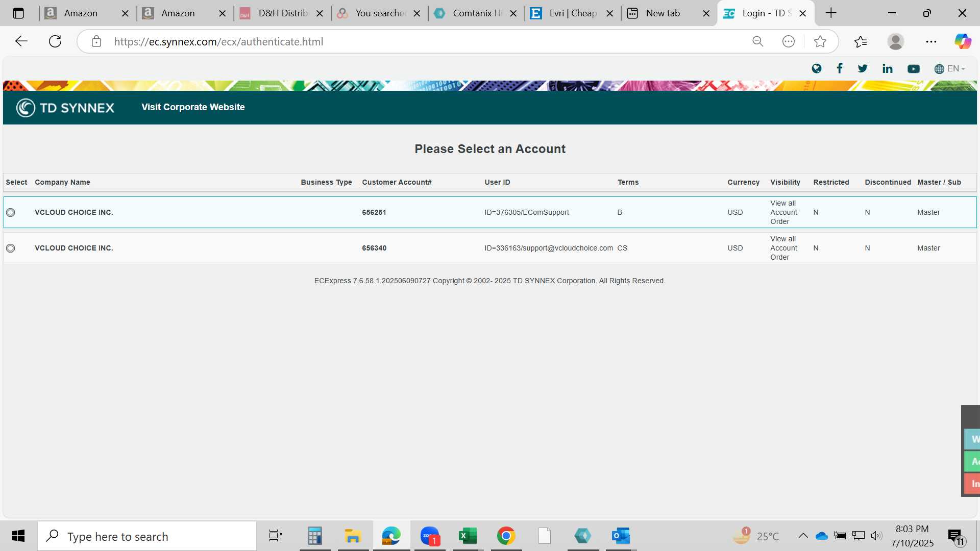Open Copilot icon in Edge toolbar
980x551 pixels.
[963, 41]
